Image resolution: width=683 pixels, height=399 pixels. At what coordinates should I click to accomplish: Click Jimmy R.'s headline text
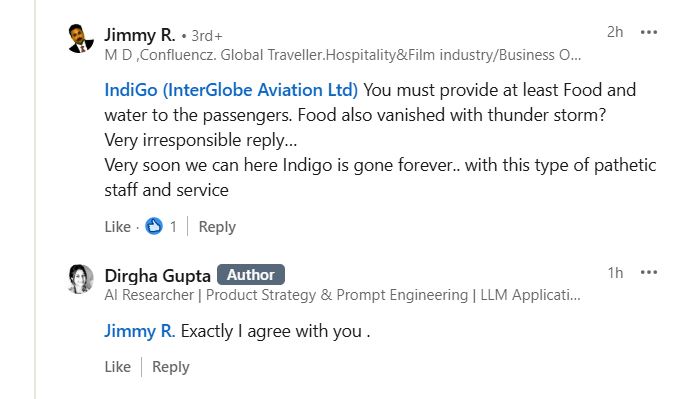pyautogui.click(x=342, y=55)
